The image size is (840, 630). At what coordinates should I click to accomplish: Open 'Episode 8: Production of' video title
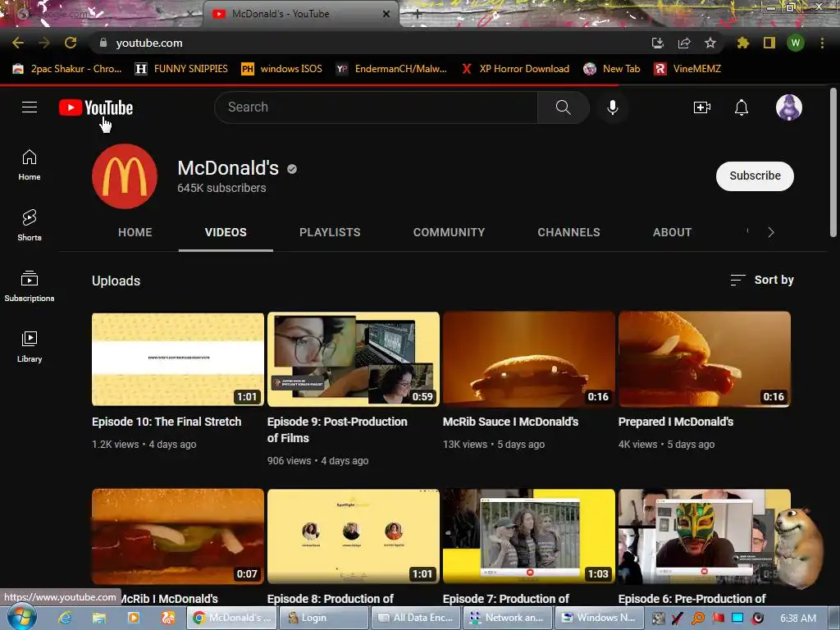click(331, 598)
